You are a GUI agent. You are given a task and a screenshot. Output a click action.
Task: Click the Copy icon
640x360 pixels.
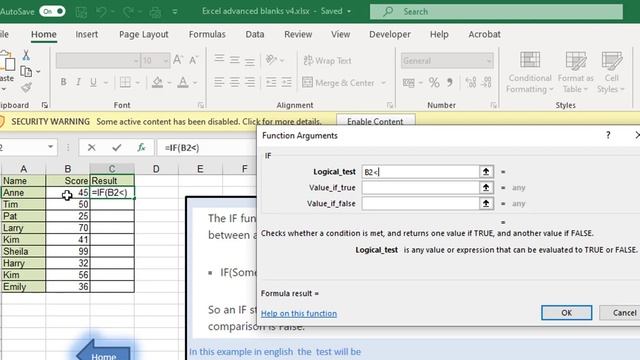[x=27, y=71]
